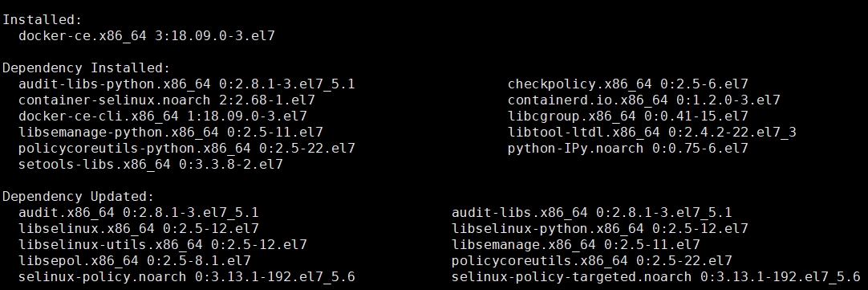Click docker-ce-cli.x86_64 entry
This screenshot has height=290, width=868.
[x=163, y=116]
